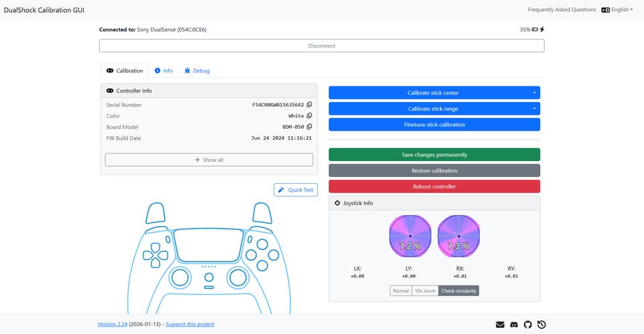This screenshot has height=334, width=644.
Task: Copy the controller color value
Action: tap(309, 116)
